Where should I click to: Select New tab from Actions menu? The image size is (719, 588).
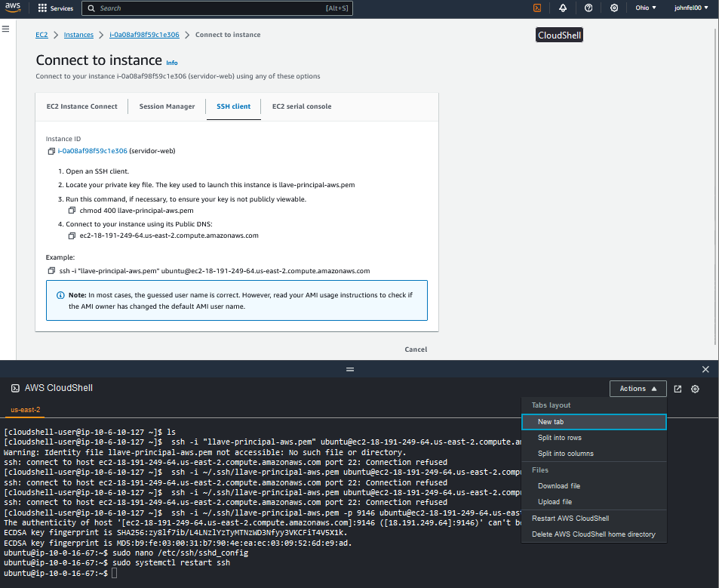coord(551,422)
